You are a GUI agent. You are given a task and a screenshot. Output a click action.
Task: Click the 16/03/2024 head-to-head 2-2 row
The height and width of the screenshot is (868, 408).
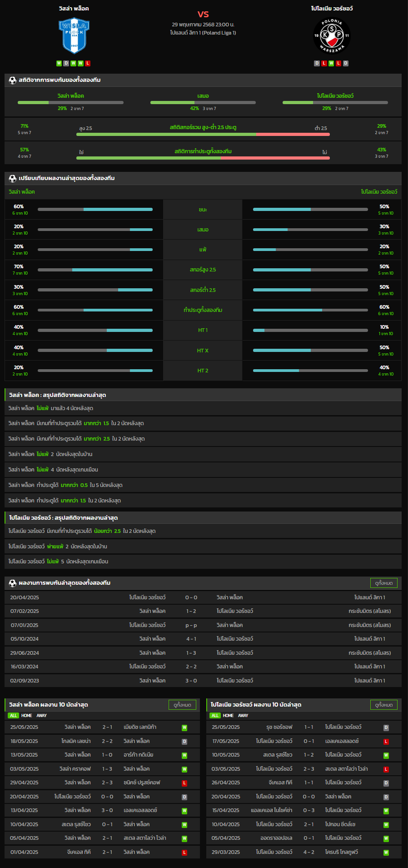click(x=203, y=667)
